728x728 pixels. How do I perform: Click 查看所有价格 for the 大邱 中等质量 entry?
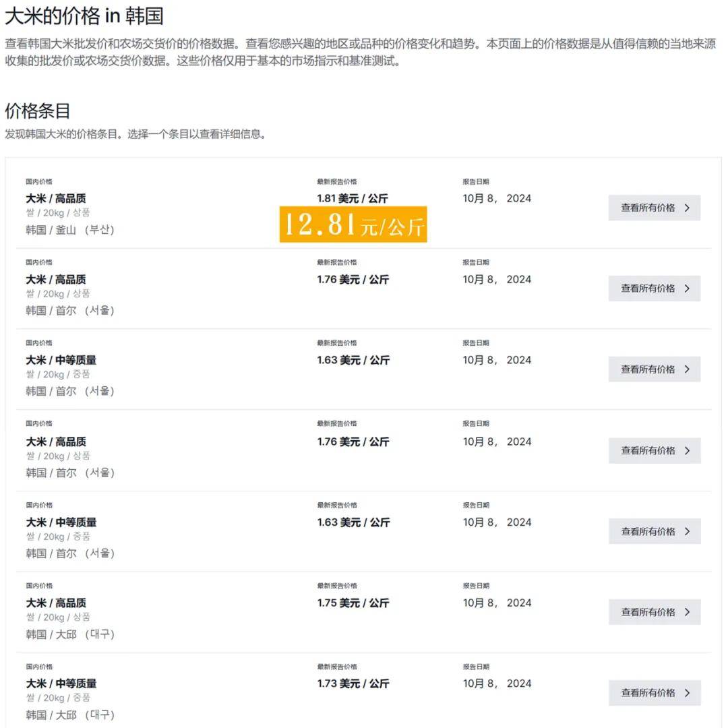(x=647, y=693)
